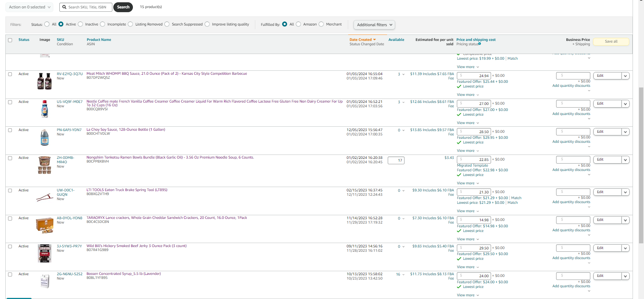Open the Coffee mate creamer product thumbnail

45,109
